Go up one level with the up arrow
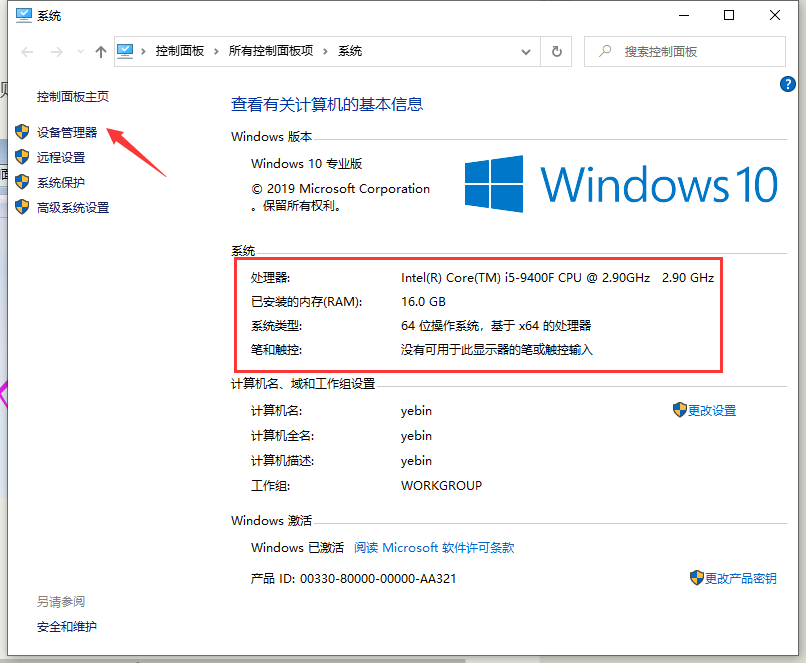 click(100, 52)
